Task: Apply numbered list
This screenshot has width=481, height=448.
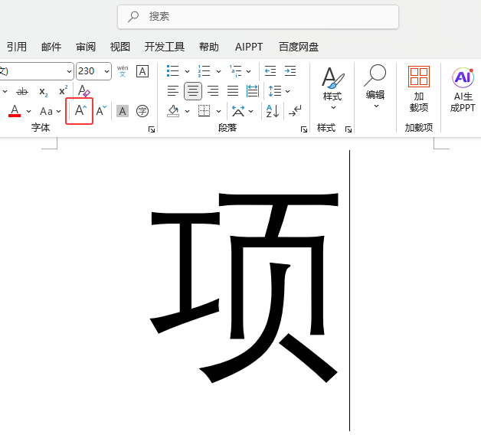Action: (204, 71)
